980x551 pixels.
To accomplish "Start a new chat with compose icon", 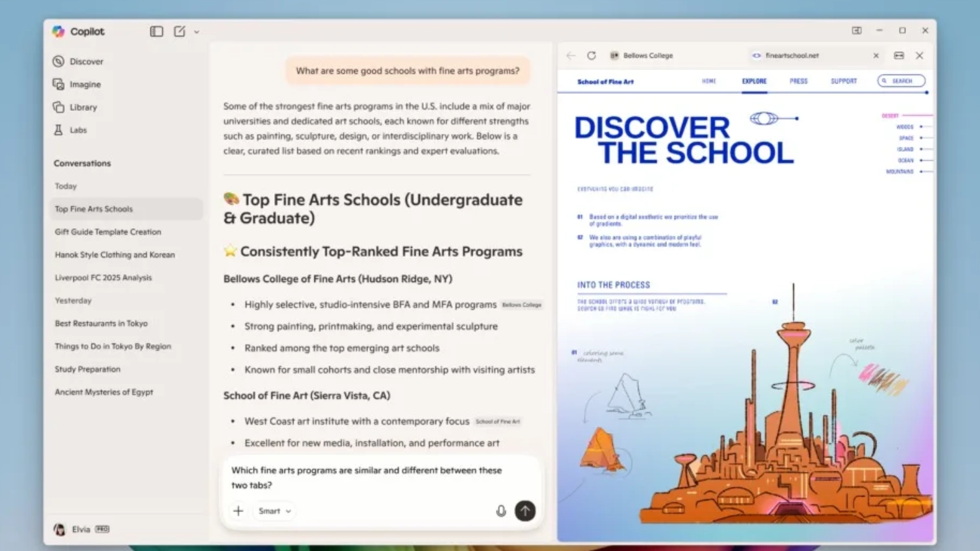I will click(x=180, y=31).
